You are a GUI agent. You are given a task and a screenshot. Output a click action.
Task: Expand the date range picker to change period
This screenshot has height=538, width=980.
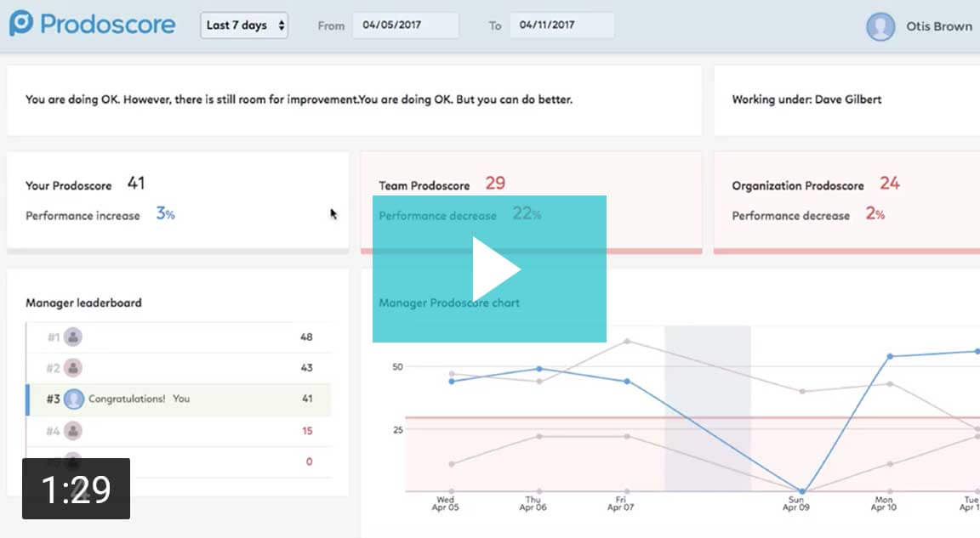(x=243, y=25)
